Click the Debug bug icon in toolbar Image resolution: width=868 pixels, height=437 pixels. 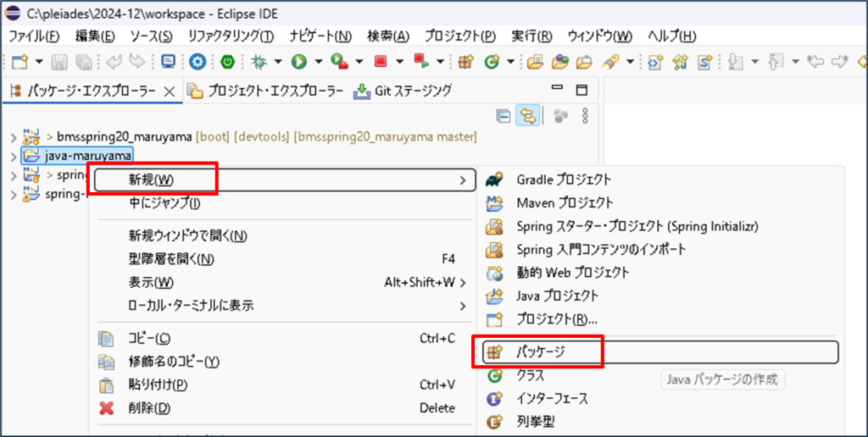pyautogui.click(x=259, y=61)
